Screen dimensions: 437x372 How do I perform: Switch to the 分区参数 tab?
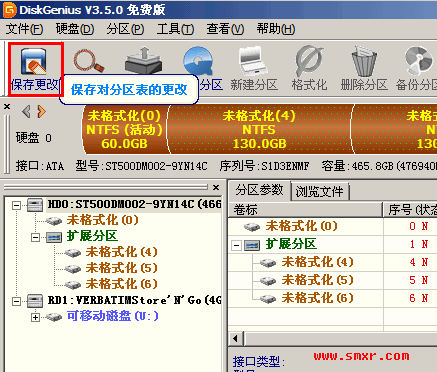tap(259, 190)
